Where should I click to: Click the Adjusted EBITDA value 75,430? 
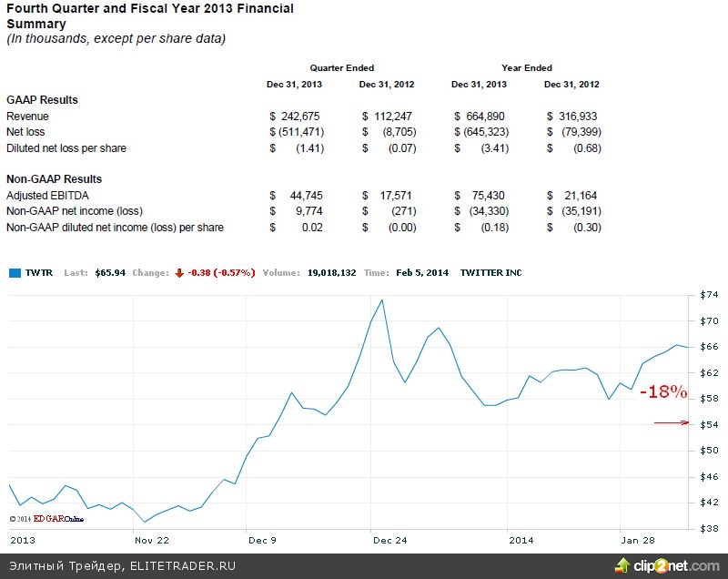(488, 196)
